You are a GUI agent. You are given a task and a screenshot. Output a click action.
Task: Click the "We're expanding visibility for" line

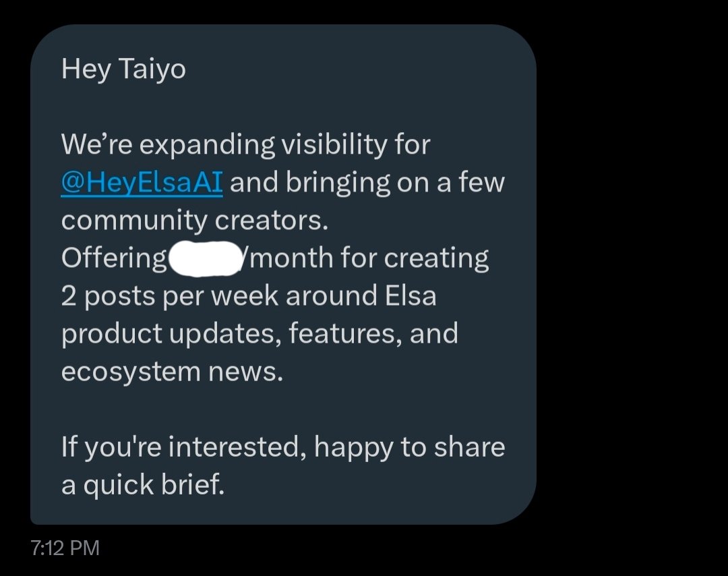(x=245, y=145)
